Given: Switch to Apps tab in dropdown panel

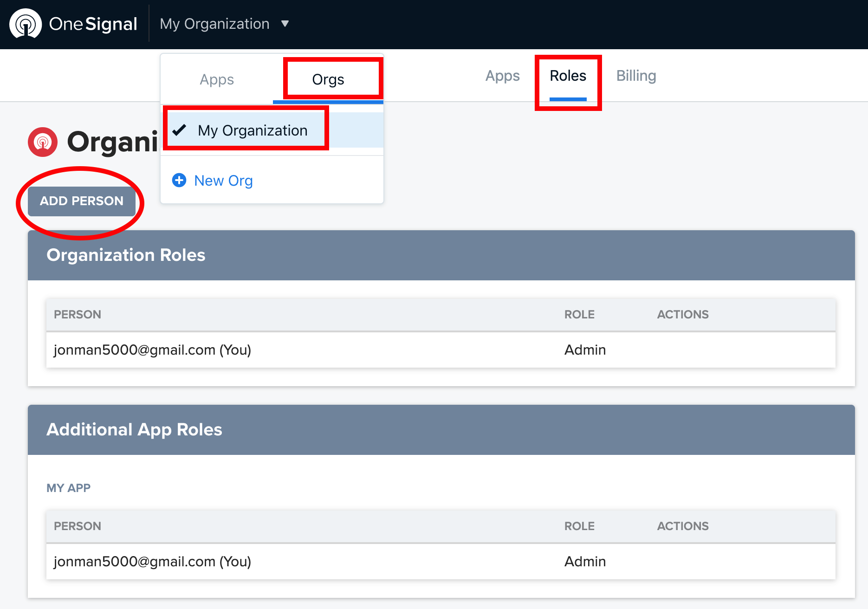Looking at the screenshot, I should pos(217,79).
